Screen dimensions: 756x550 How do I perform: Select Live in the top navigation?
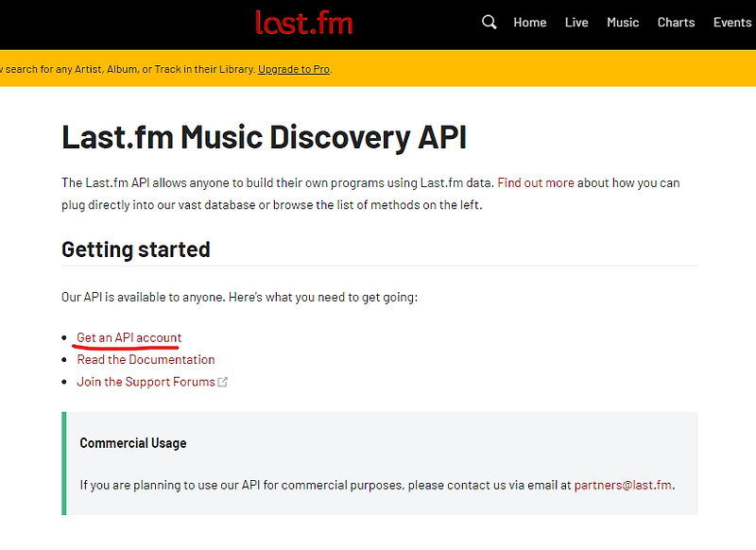(576, 22)
